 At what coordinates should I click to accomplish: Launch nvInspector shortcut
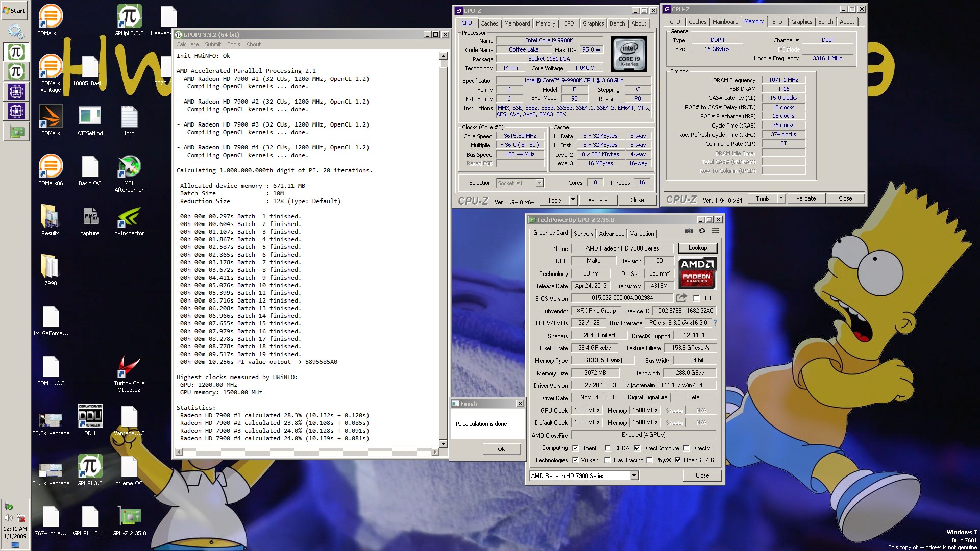point(129,220)
